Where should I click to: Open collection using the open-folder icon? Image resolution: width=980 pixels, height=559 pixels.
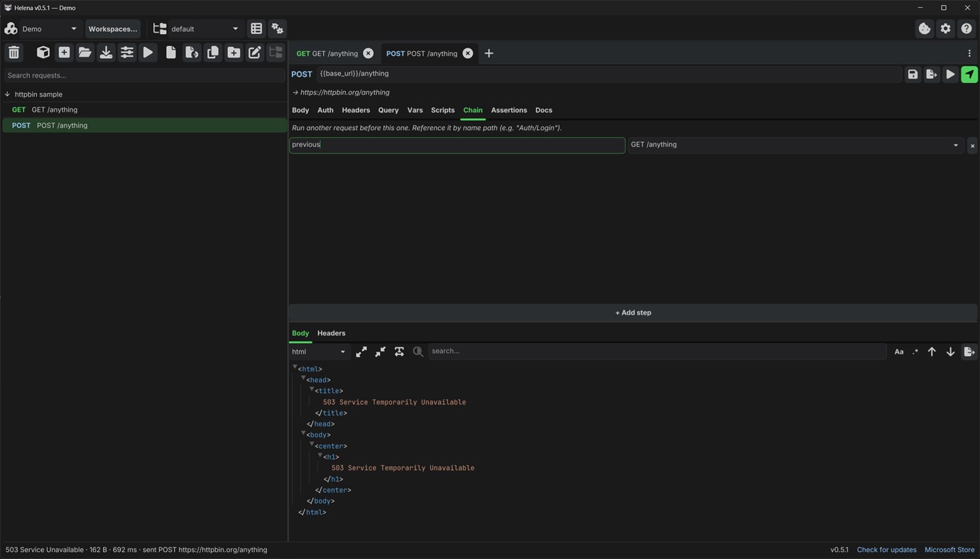[x=85, y=53]
